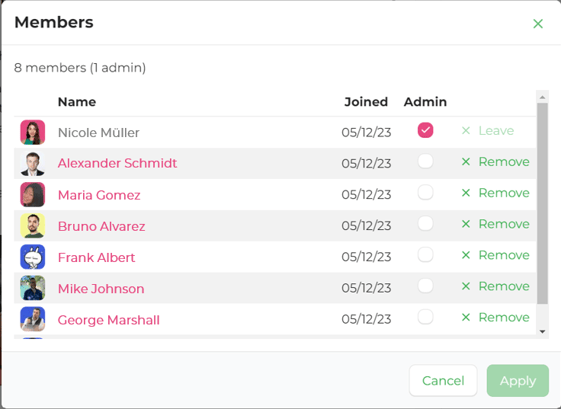Remove Bruno Alvarez from members
The width and height of the screenshot is (561, 409).
click(x=495, y=224)
